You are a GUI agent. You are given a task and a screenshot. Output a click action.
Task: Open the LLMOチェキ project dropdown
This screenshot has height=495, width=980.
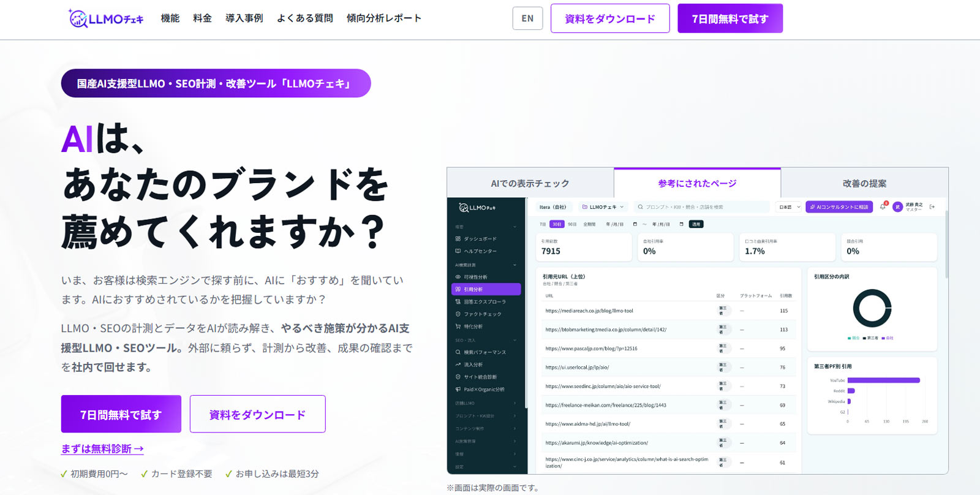603,207
